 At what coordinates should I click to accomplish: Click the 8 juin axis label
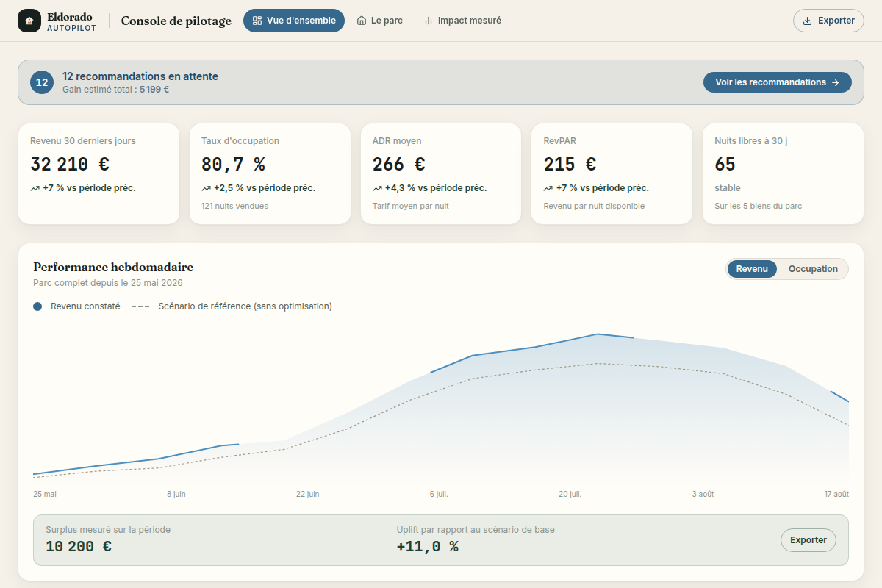pos(176,495)
